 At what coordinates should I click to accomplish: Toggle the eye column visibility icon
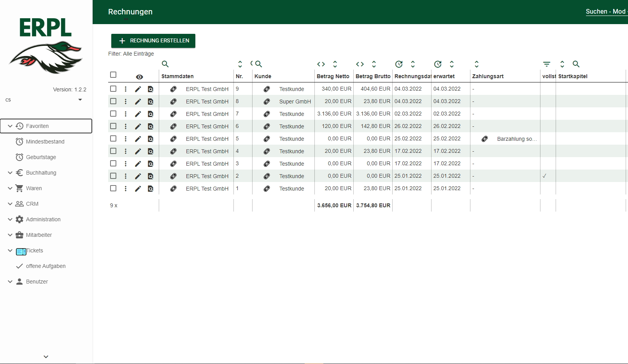(x=139, y=77)
